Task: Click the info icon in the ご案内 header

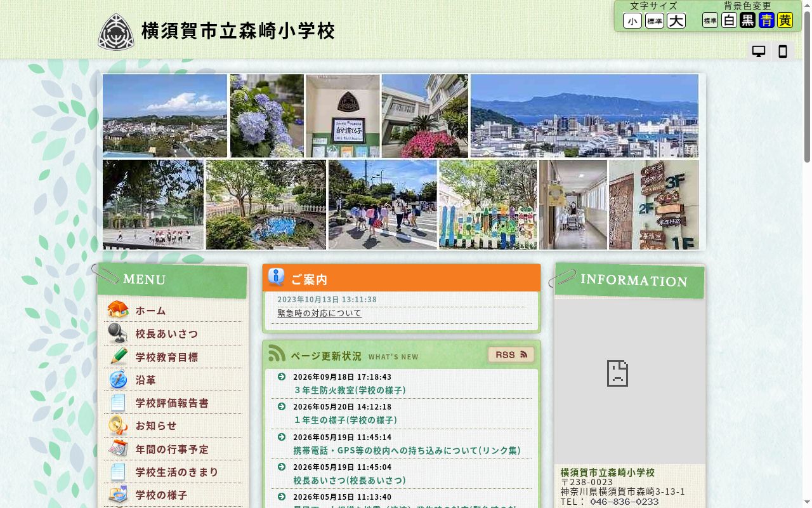Action: [276, 277]
